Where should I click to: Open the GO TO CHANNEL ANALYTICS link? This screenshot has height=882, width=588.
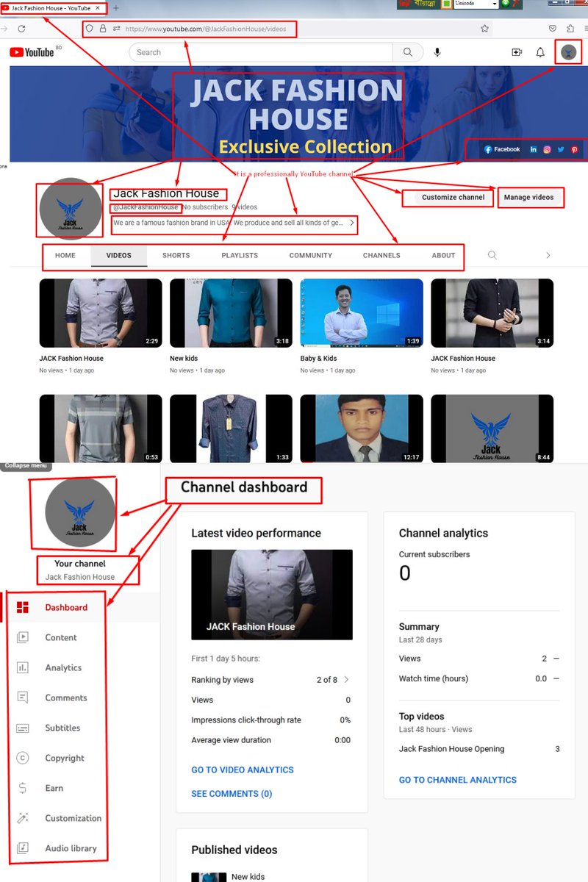[x=457, y=780]
